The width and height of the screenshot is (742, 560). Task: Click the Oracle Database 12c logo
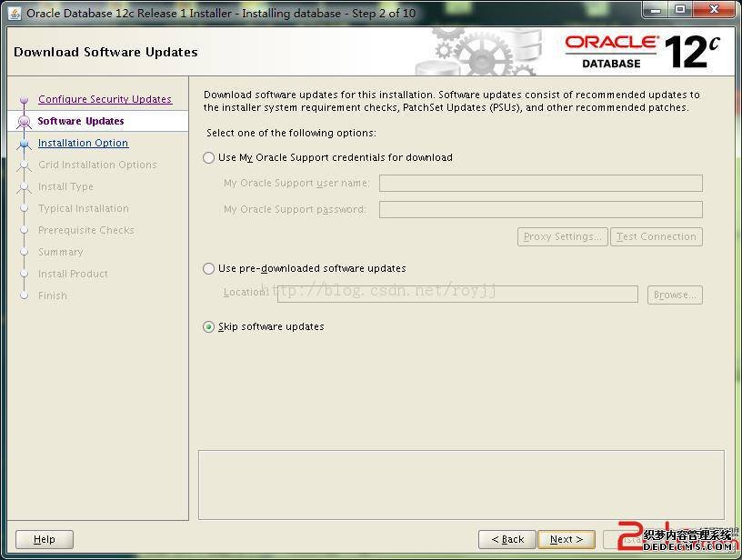click(x=642, y=51)
